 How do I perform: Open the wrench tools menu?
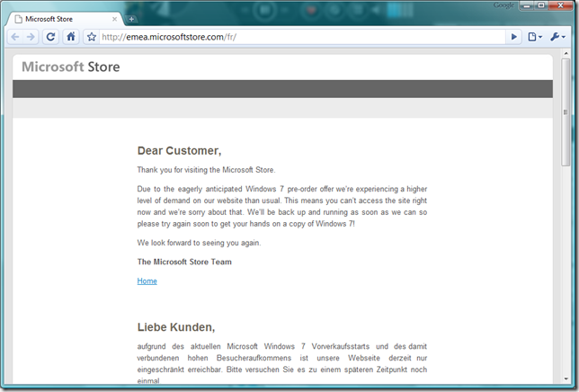tap(557, 37)
